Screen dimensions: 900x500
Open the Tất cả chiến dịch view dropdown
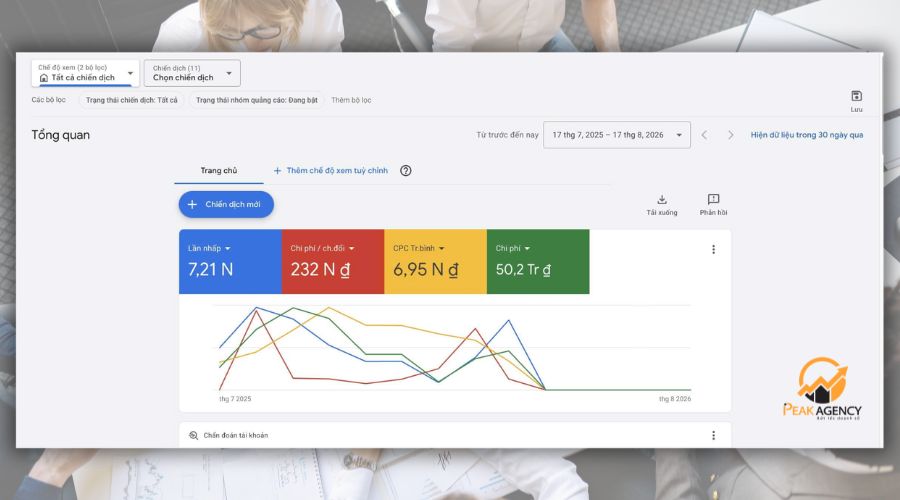pos(86,73)
